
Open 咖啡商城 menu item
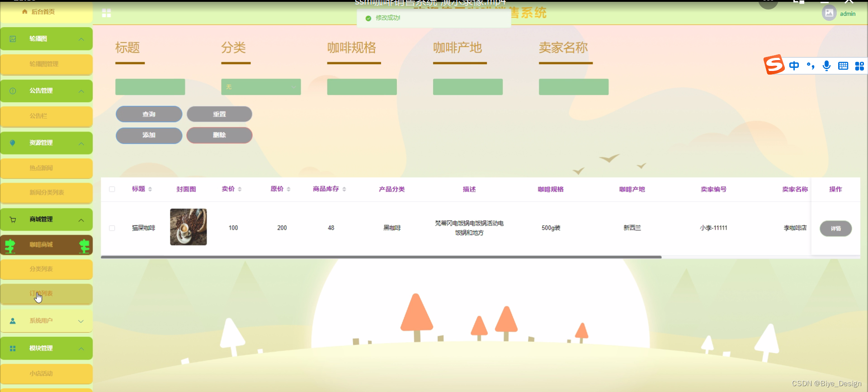pos(46,245)
